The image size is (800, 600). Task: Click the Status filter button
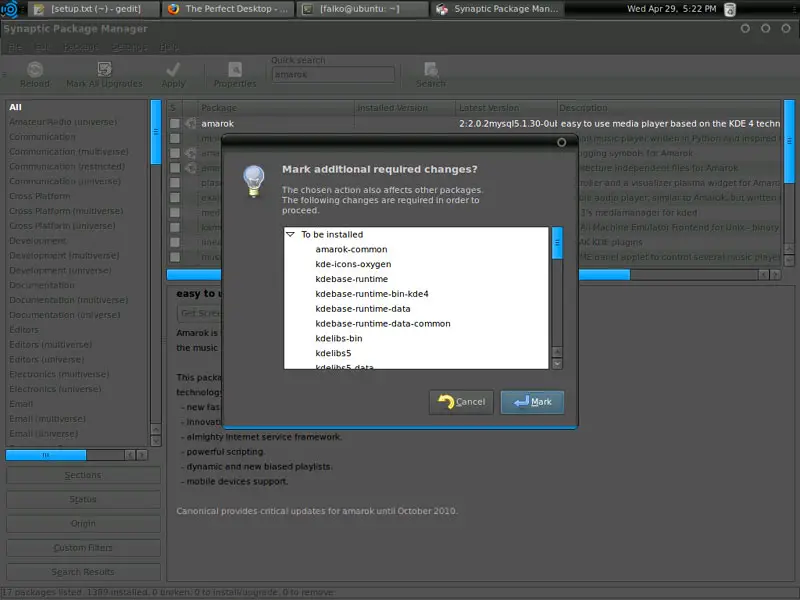[x=83, y=499]
